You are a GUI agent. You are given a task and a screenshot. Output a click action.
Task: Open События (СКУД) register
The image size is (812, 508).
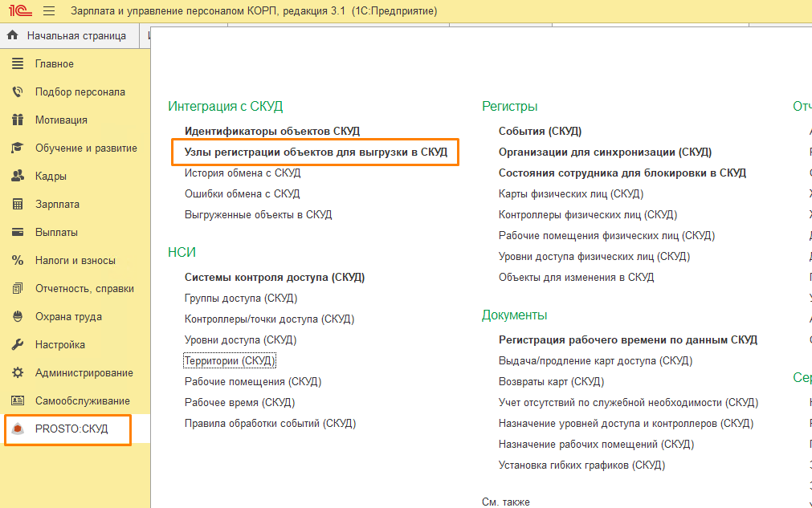(540, 131)
